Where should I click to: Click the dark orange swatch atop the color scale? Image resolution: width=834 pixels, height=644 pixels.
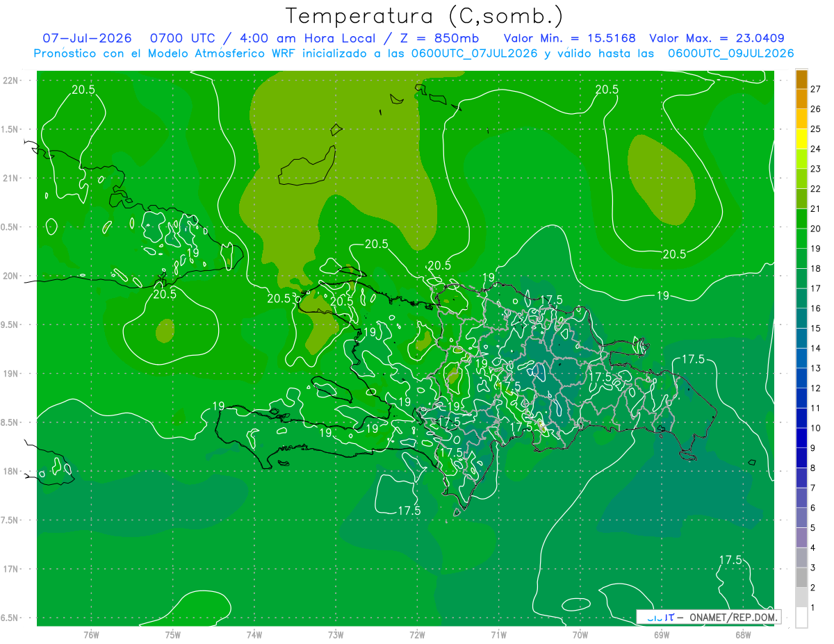pyautogui.click(x=801, y=79)
